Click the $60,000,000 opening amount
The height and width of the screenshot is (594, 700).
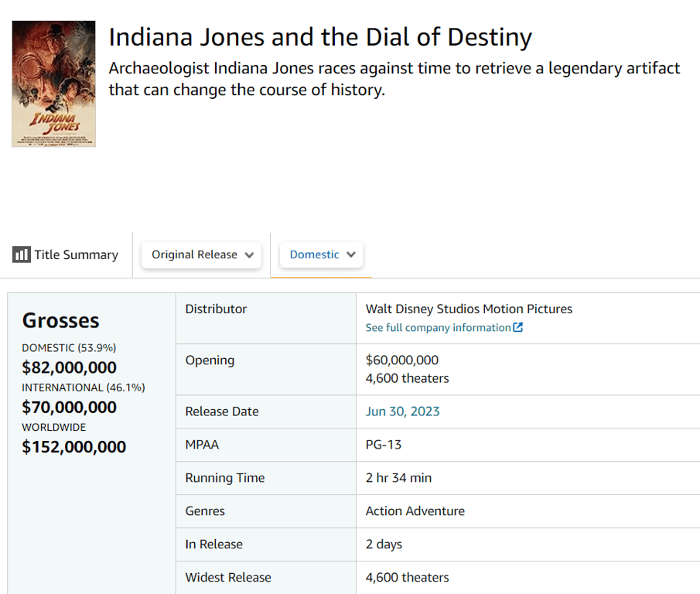pyautogui.click(x=402, y=360)
